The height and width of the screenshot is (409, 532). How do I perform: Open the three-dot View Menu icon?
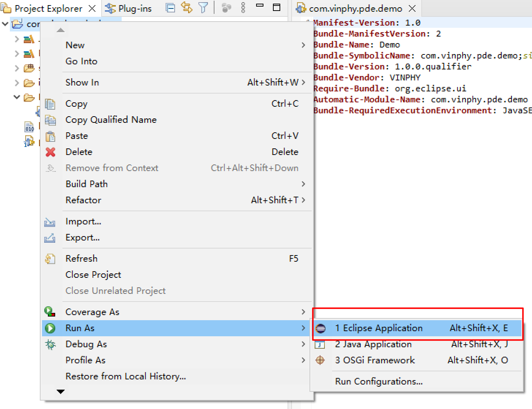(243, 8)
